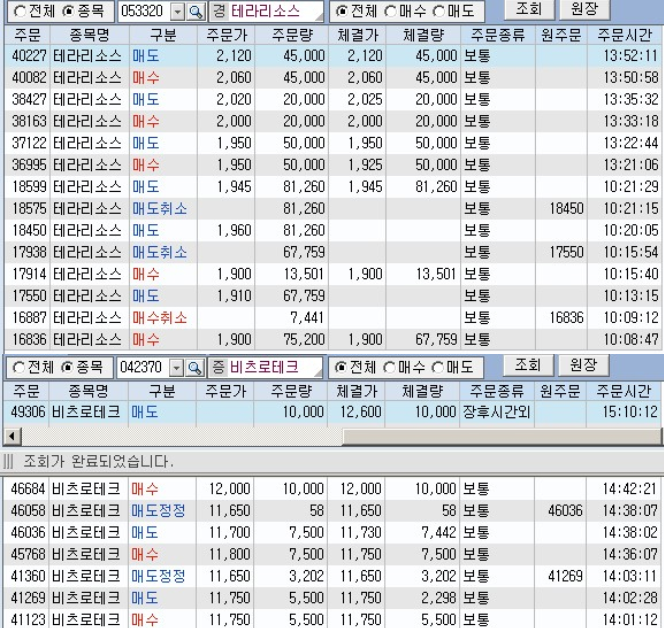Click status message 조회가 완료되었습니다
This screenshot has width=664, height=628.
pos(98,461)
